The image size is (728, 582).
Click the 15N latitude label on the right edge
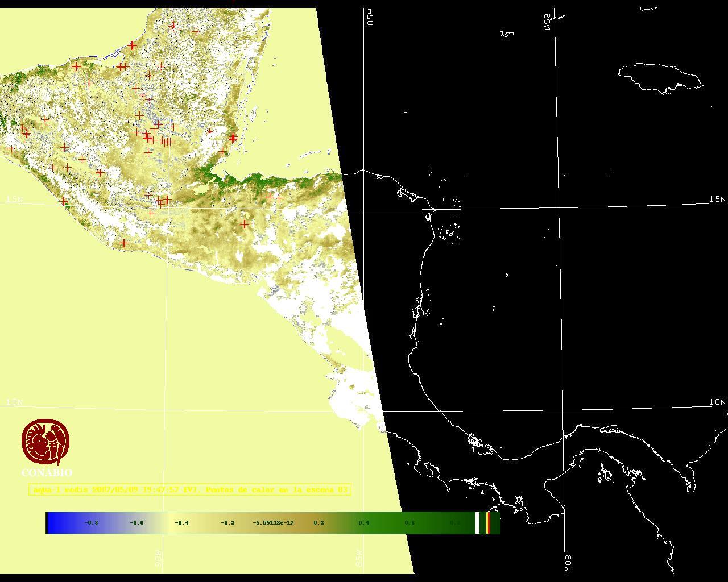(x=717, y=199)
